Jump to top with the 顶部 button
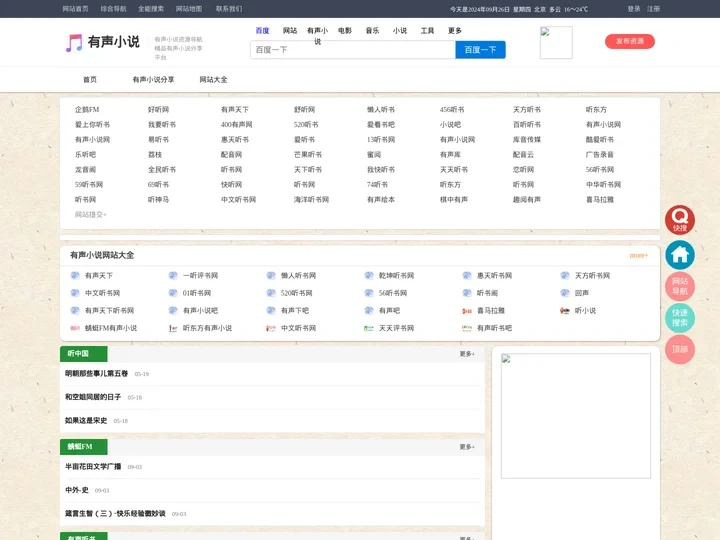The image size is (720, 540). tap(680, 349)
